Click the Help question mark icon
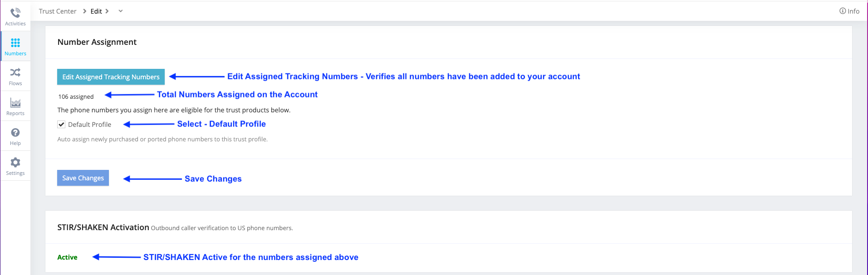This screenshot has width=868, height=275. point(15,133)
